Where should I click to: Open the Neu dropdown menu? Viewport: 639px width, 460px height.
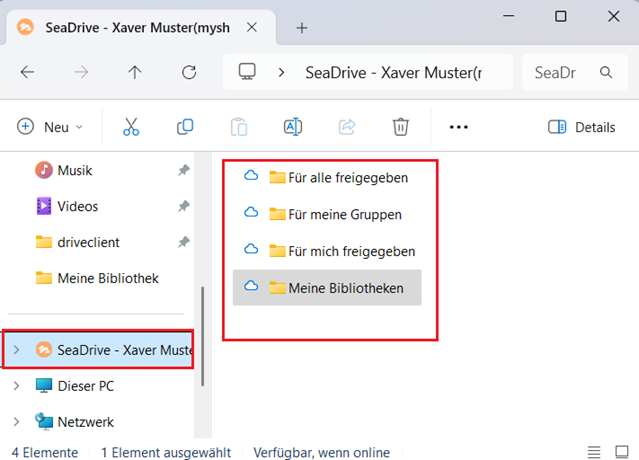[50, 127]
